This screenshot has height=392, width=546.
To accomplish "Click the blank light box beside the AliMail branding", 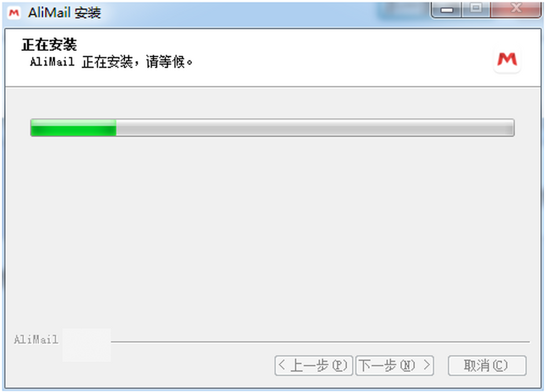I will 86,345.
